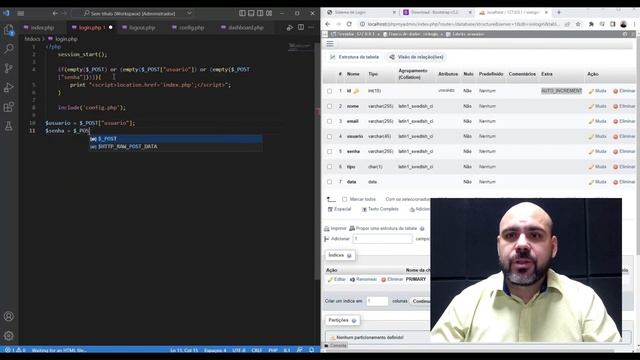The width and height of the screenshot is (640, 360).
Task: Open the Run and Debug view
Action: (9, 87)
